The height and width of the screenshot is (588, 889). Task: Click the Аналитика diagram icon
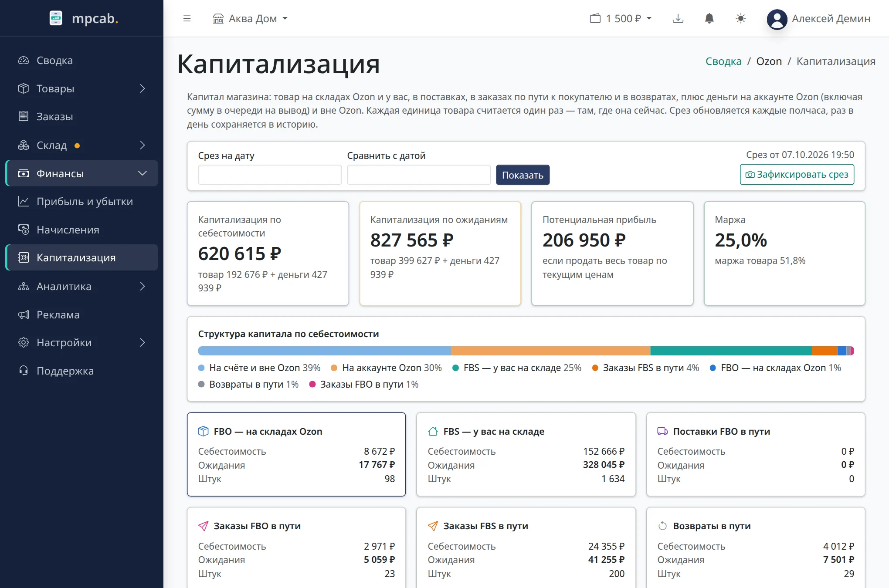click(24, 286)
